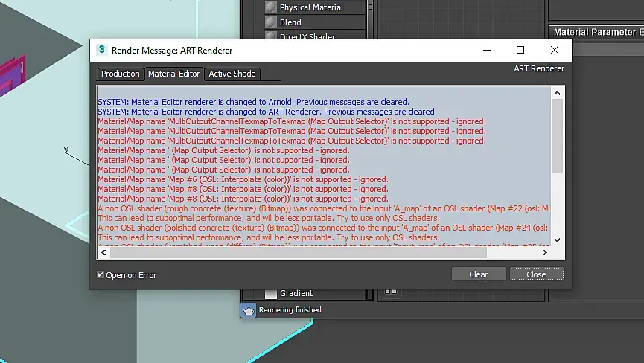The height and width of the screenshot is (363, 644).
Task: Click the 'Rendering finished' status text
Action: 290,310
